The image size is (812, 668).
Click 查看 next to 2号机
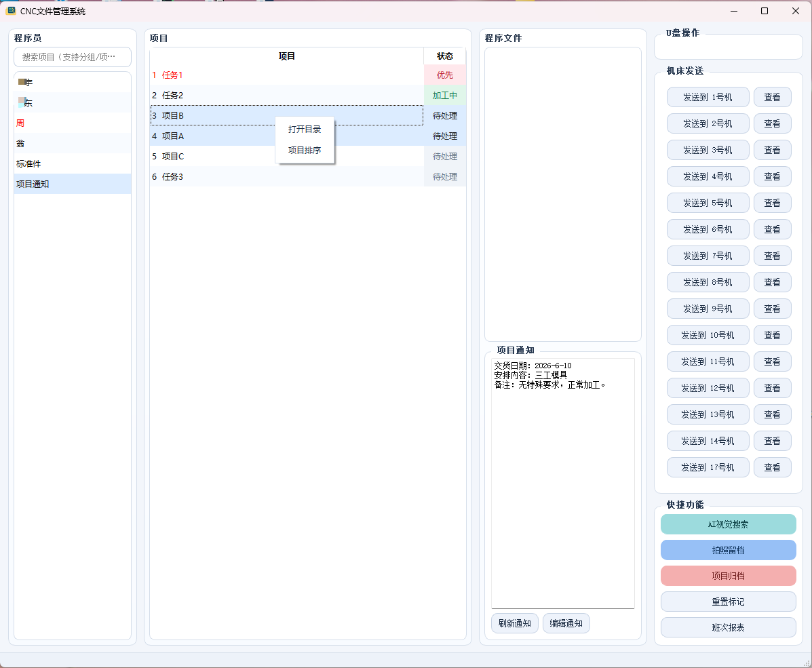tap(772, 123)
